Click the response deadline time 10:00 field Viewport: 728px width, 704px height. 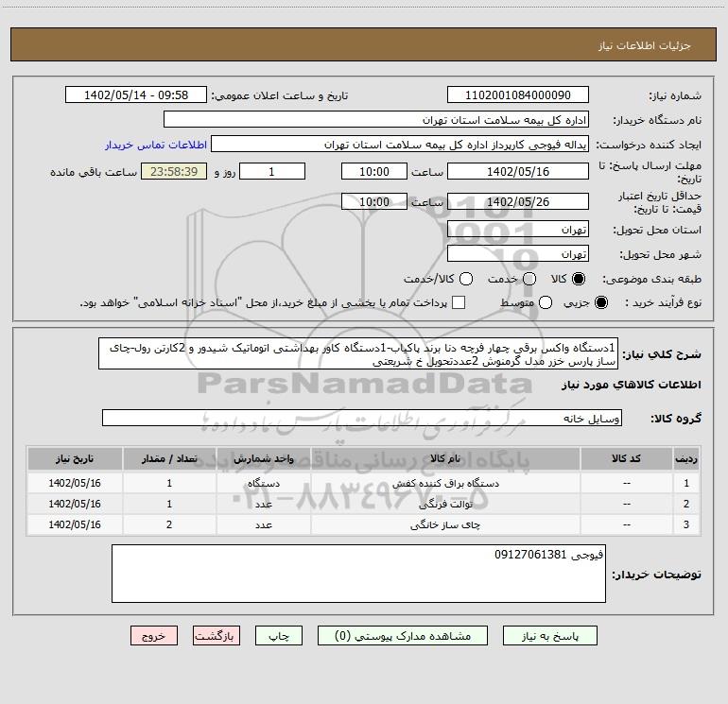(x=374, y=172)
